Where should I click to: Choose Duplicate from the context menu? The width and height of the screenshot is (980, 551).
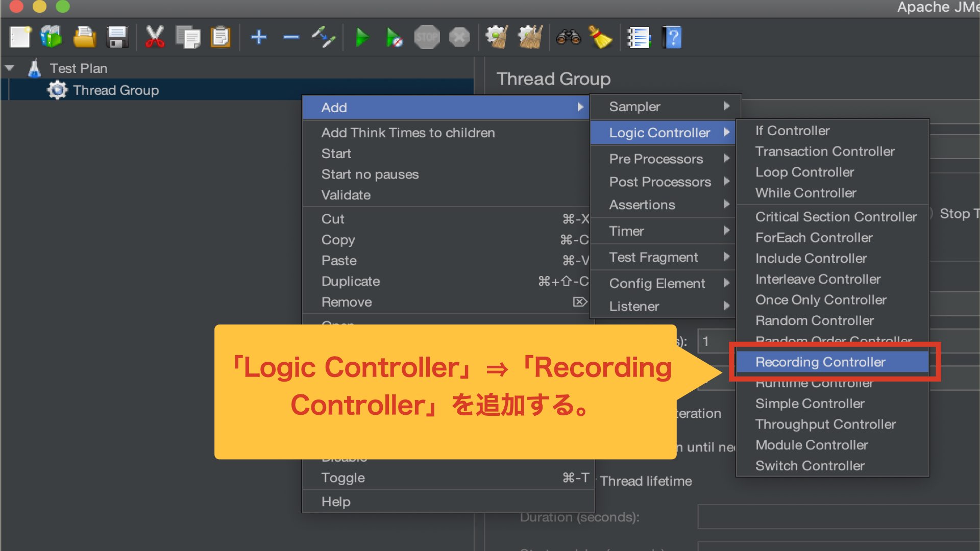[351, 281]
